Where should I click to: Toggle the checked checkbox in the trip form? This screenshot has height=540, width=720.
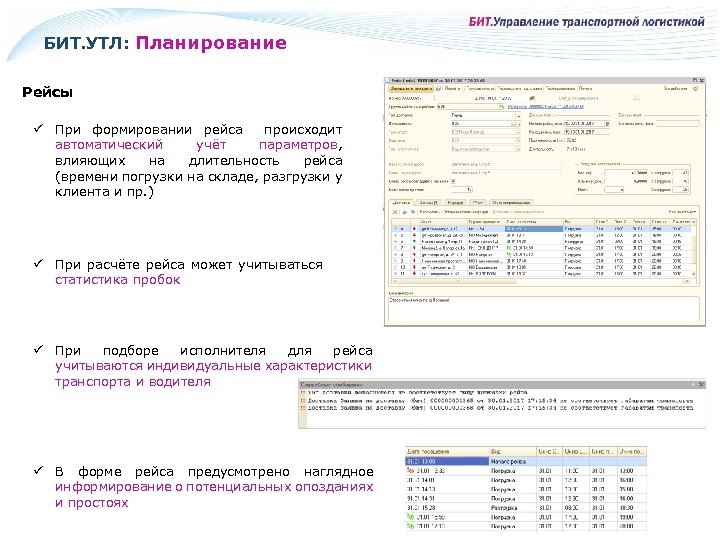click(x=453, y=181)
